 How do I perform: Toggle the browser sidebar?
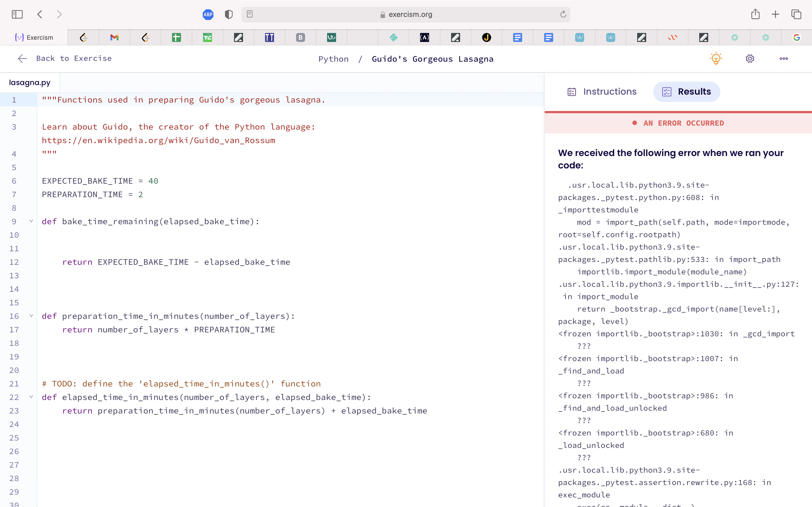point(17,14)
